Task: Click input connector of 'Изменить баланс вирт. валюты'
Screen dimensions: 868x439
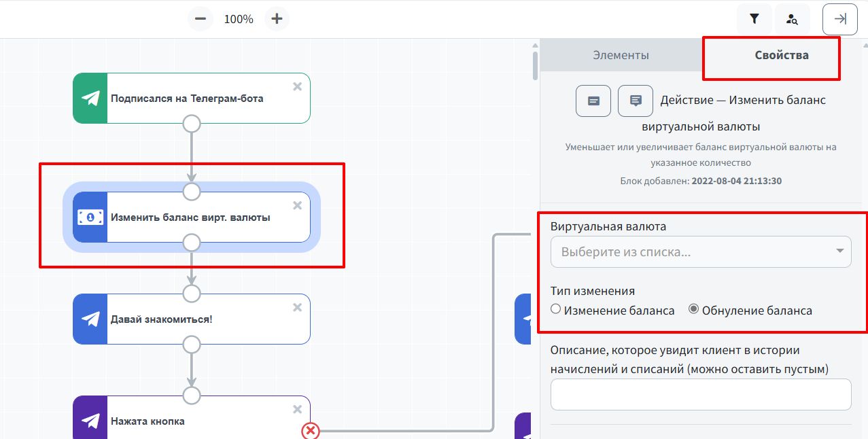Action: tap(192, 192)
